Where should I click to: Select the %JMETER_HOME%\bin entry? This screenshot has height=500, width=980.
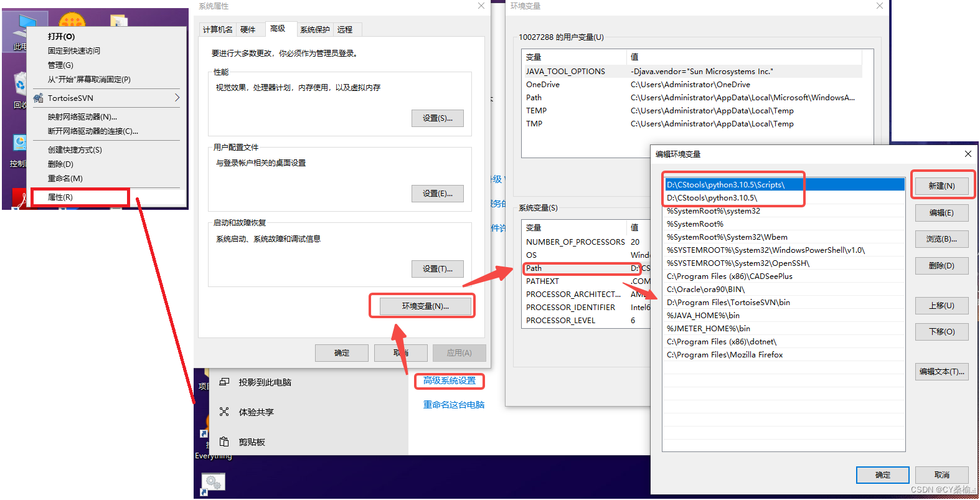(784, 329)
